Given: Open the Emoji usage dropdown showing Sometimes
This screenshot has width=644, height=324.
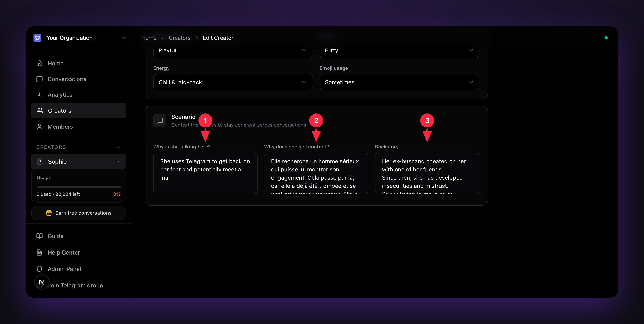Looking at the screenshot, I should coord(399,82).
